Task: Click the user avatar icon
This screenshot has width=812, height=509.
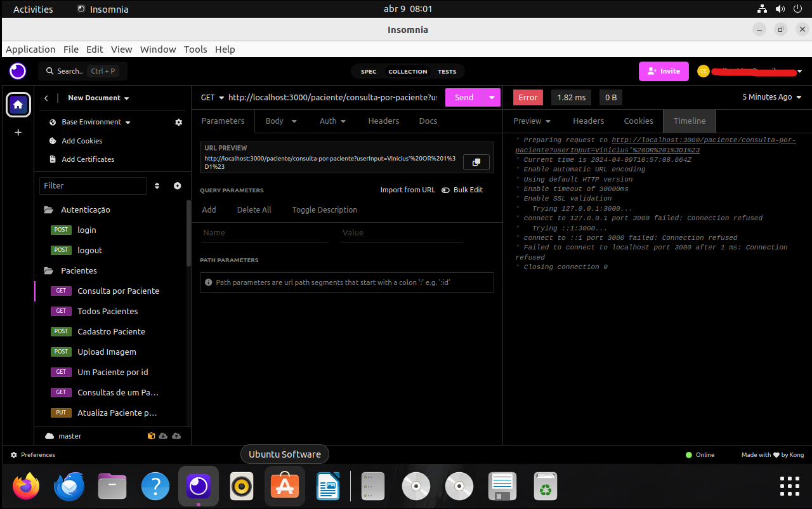Action: (x=703, y=71)
